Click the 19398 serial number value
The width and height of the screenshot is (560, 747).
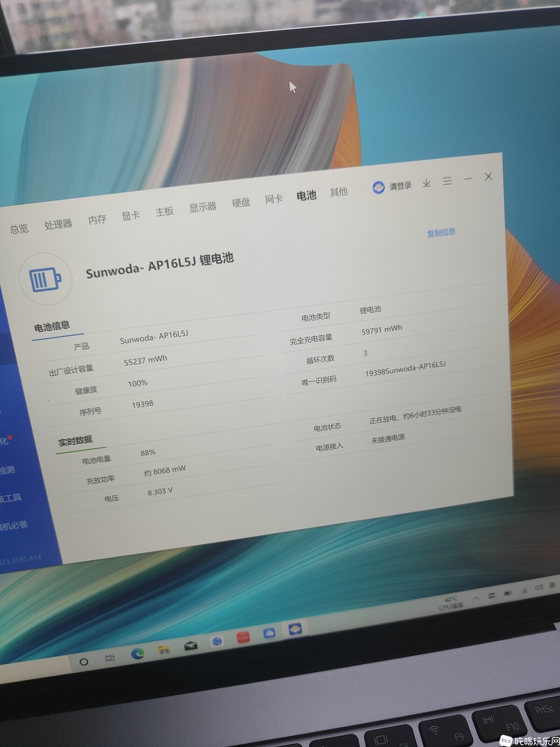click(x=142, y=404)
